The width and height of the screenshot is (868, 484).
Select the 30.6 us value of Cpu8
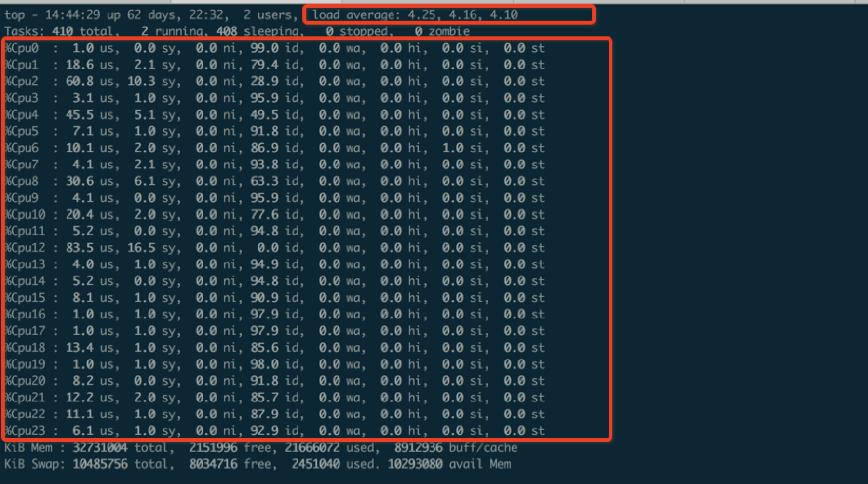(x=80, y=181)
